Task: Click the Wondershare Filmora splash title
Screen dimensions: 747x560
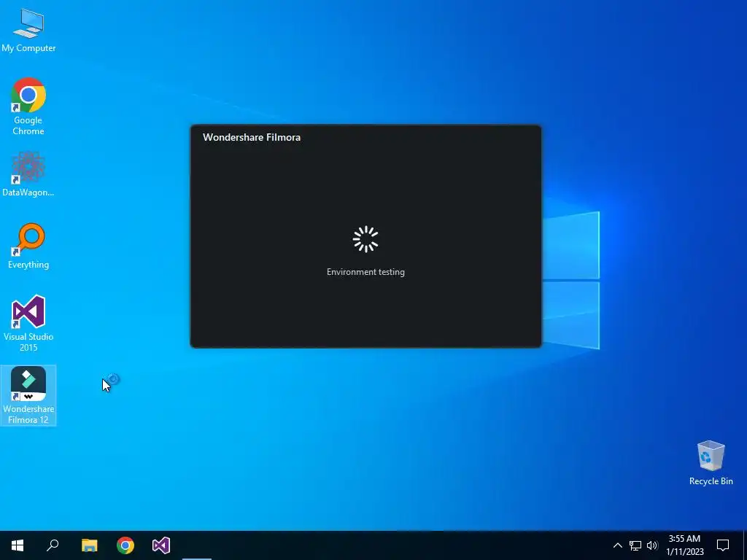Action: click(252, 137)
